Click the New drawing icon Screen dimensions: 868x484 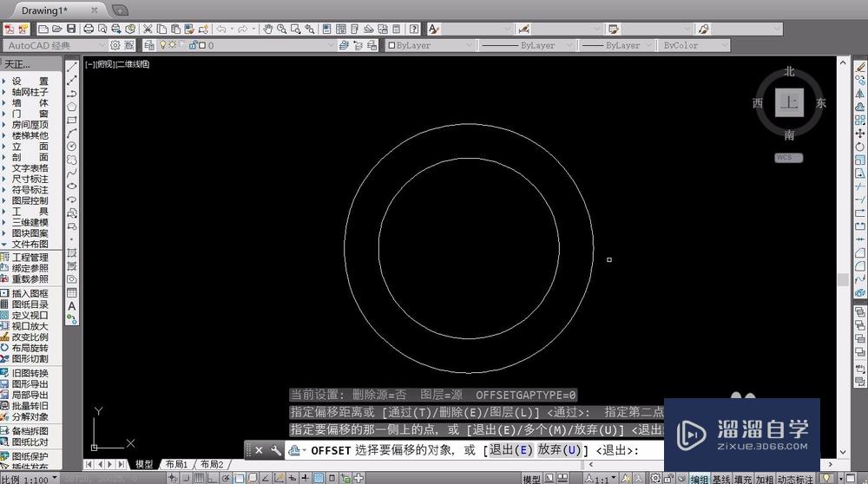point(43,29)
